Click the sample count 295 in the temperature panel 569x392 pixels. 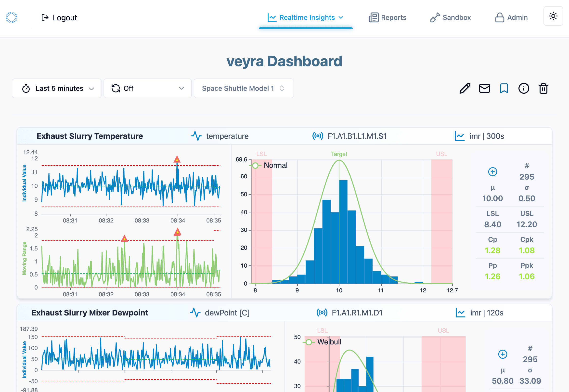coord(527,177)
